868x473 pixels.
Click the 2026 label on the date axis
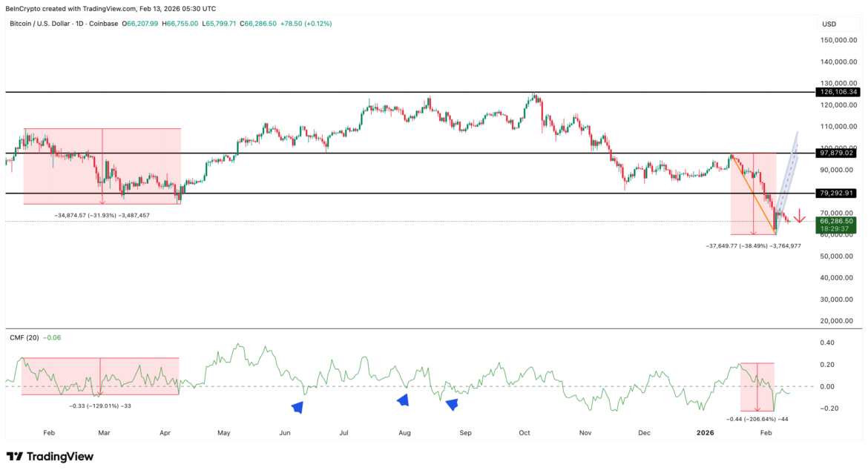coord(704,431)
